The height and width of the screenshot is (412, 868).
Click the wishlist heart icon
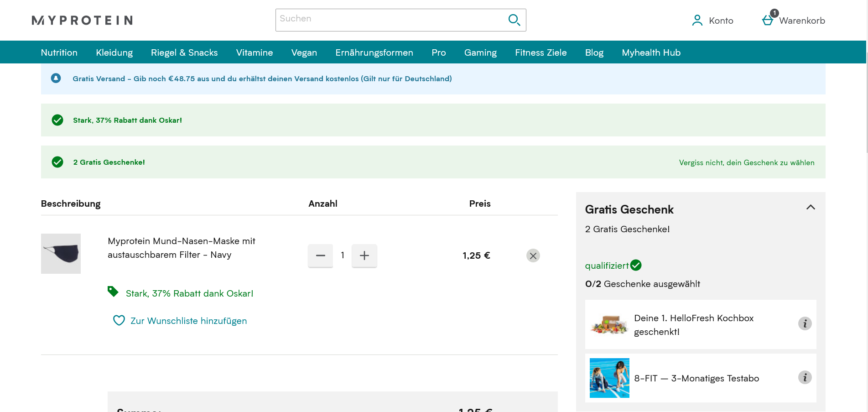pyautogui.click(x=119, y=320)
